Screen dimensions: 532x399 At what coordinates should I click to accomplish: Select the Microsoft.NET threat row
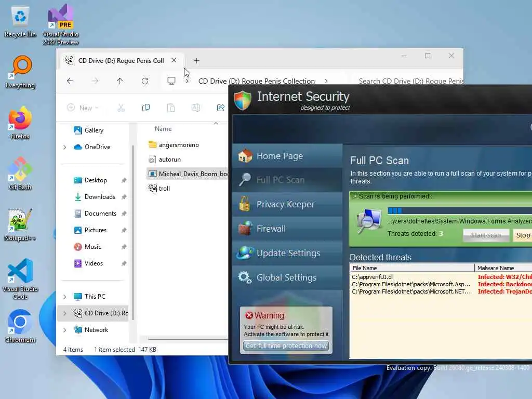click(441, 291)
